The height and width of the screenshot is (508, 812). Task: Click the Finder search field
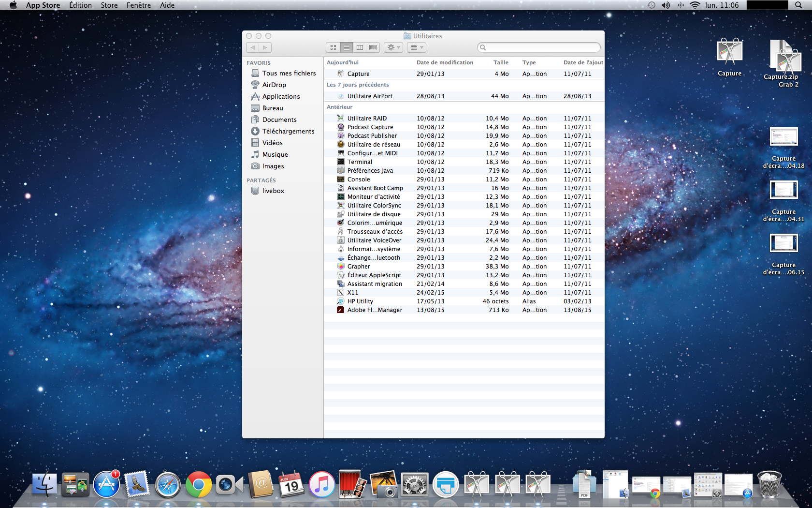point(539,47)
